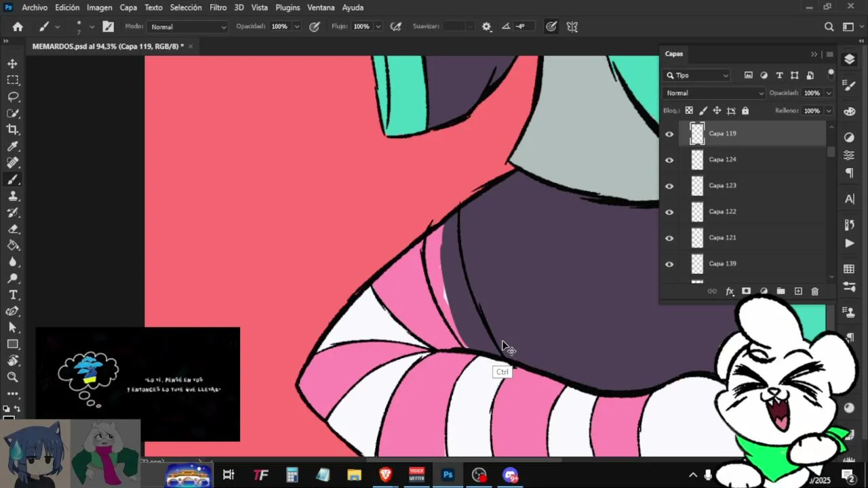Select the Type tool

(13, 295)
